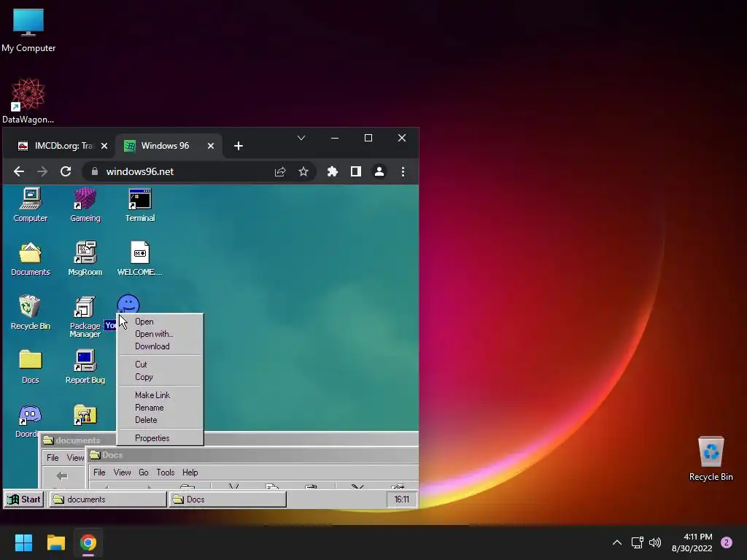Image resolution: width=747 pixels, height=560 pixels.
Task: Open View menu in Docs window
Action: (122, 472)
